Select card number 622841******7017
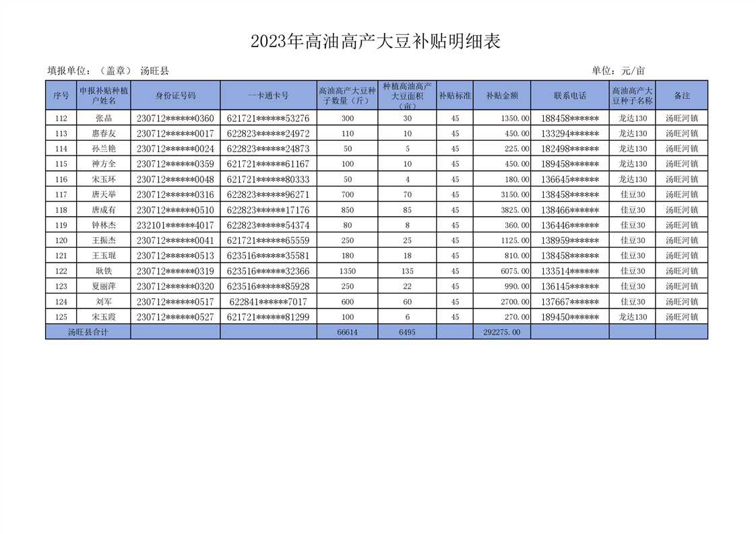 [269, 302]
